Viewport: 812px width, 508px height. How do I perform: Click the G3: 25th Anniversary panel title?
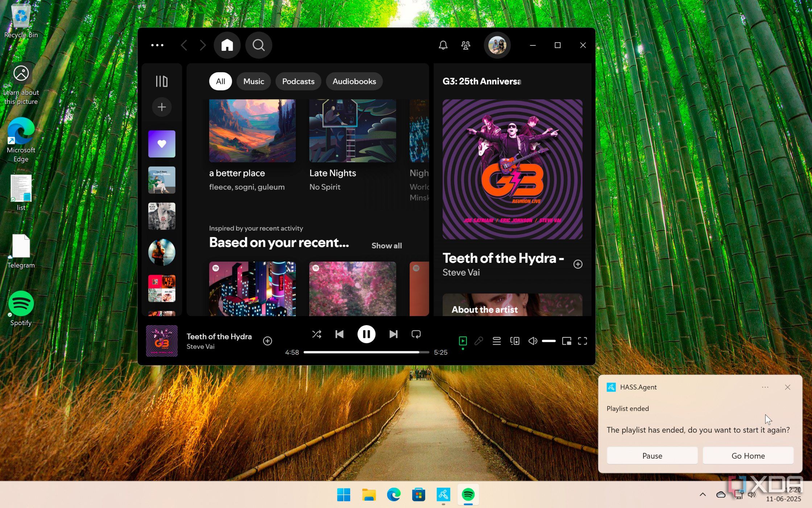482,81
